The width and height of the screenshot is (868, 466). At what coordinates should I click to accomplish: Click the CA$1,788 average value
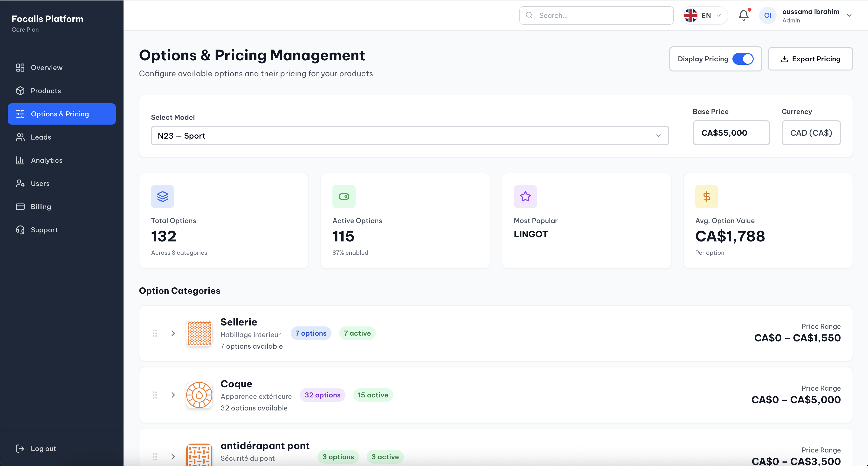coord(730,236)
